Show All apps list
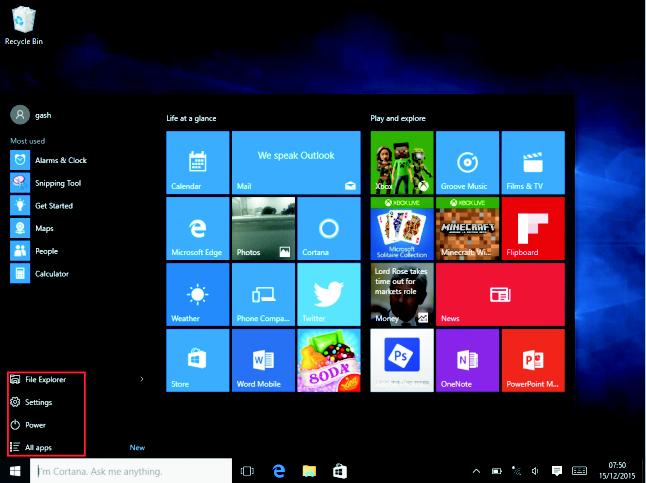Viewport: 646px width, 483px height. pyautogui.click(x=31, y=447)
